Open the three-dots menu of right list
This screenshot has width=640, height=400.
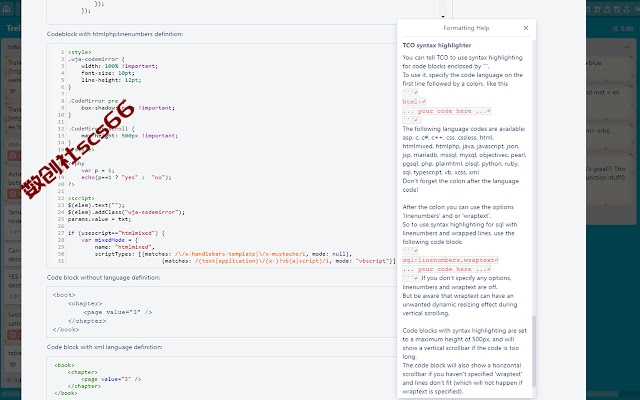coord(627,47)
